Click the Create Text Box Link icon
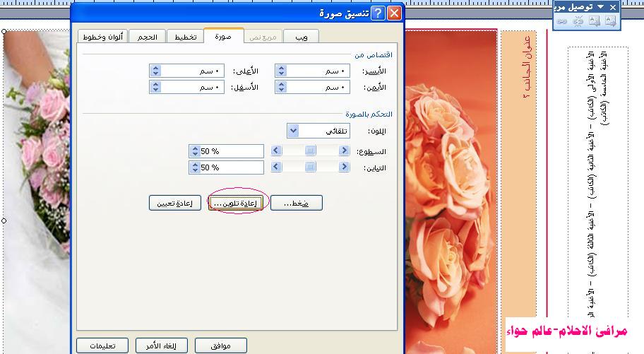 tap(562, 21)
